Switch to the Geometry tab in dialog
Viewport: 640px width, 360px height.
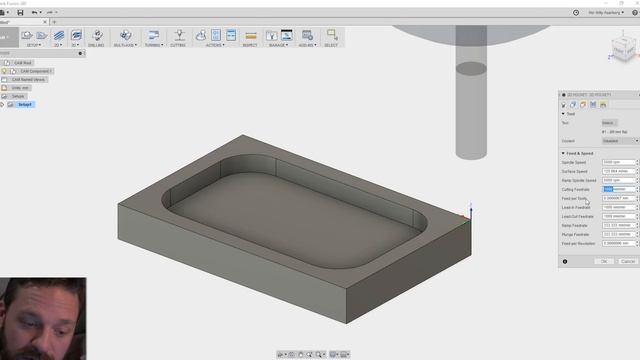[573, 105]
